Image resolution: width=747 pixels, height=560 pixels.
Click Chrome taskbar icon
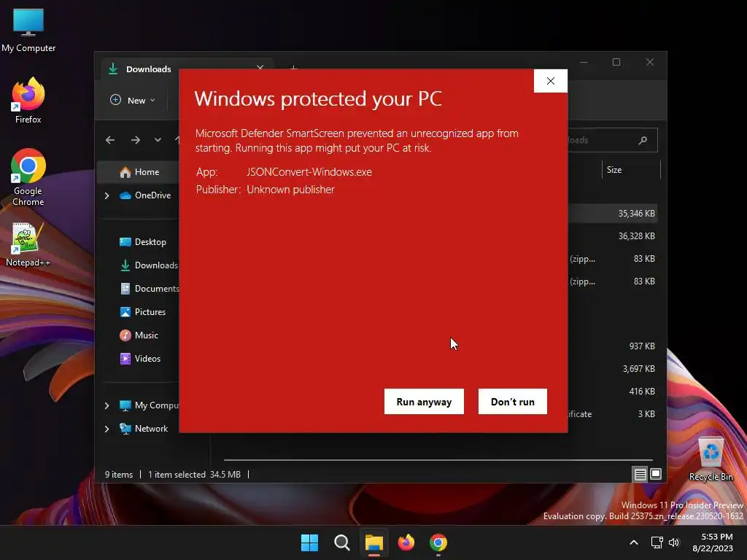coord(438,542)
